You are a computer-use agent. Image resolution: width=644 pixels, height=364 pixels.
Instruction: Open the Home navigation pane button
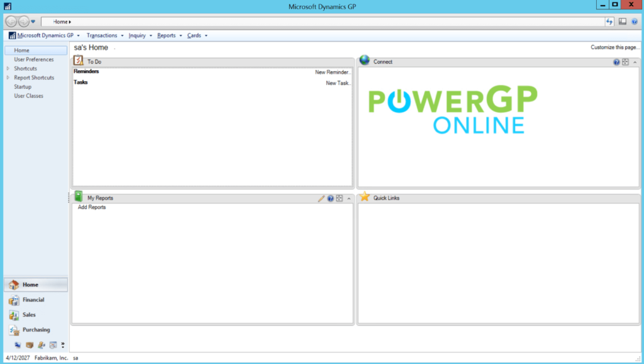pos(36,285)
